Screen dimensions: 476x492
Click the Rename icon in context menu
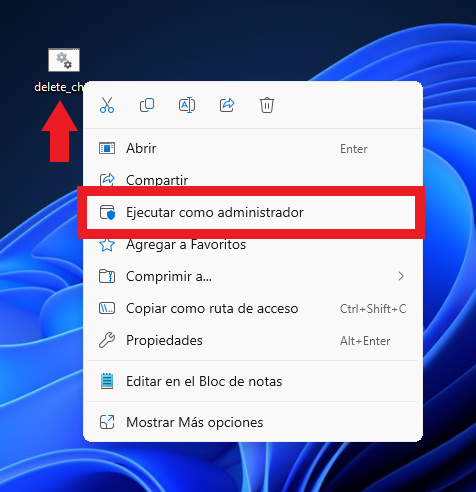pos(187,105)
